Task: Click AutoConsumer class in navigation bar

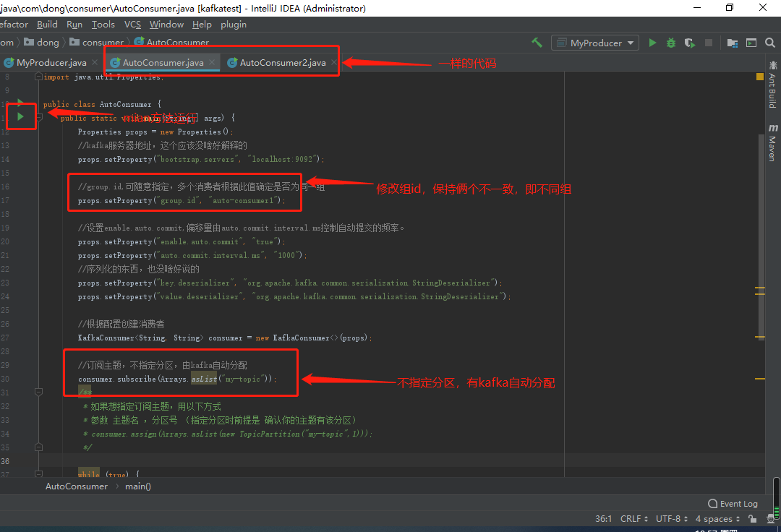Action: [172, 43]
